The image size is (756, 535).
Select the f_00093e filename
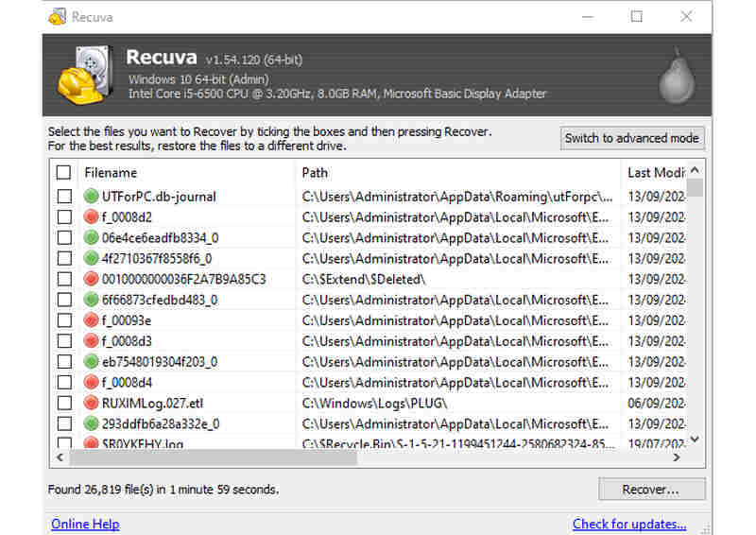coord(127,320)
